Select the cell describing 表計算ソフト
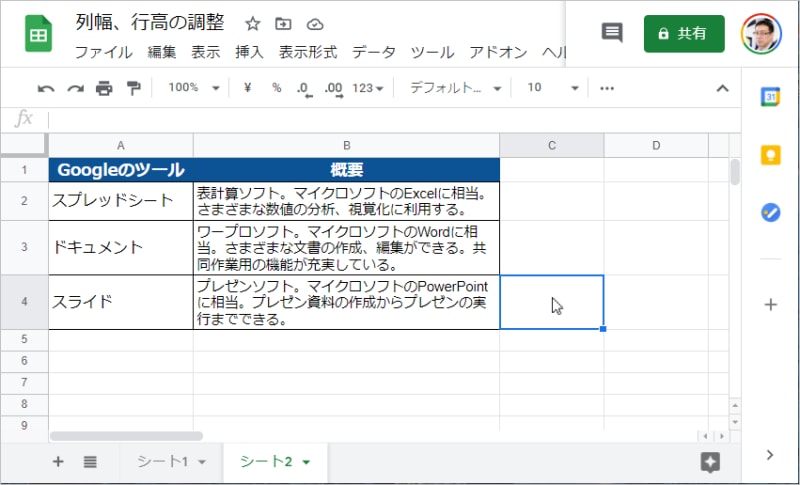The image size is (800, 485). [x=346, y=201]
